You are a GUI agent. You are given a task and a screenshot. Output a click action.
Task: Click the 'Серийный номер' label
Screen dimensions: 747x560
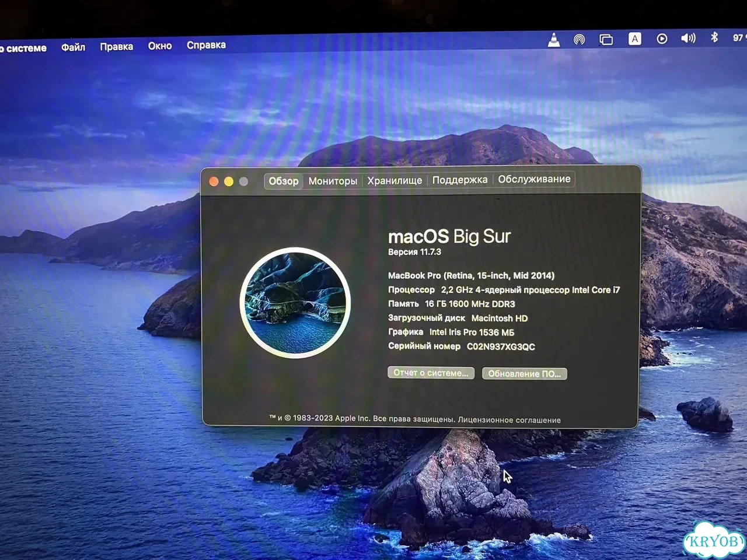tap(424, 346)
